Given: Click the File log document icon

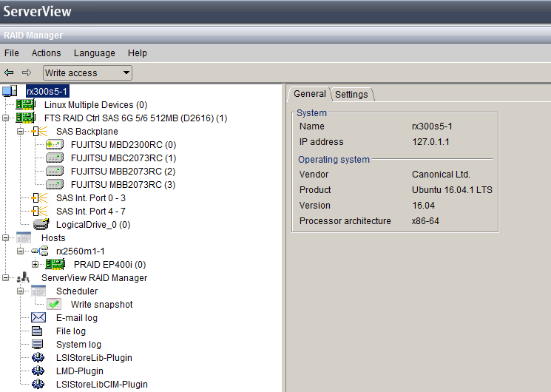Looking at the screenshot, I should [x=37, y=331].
